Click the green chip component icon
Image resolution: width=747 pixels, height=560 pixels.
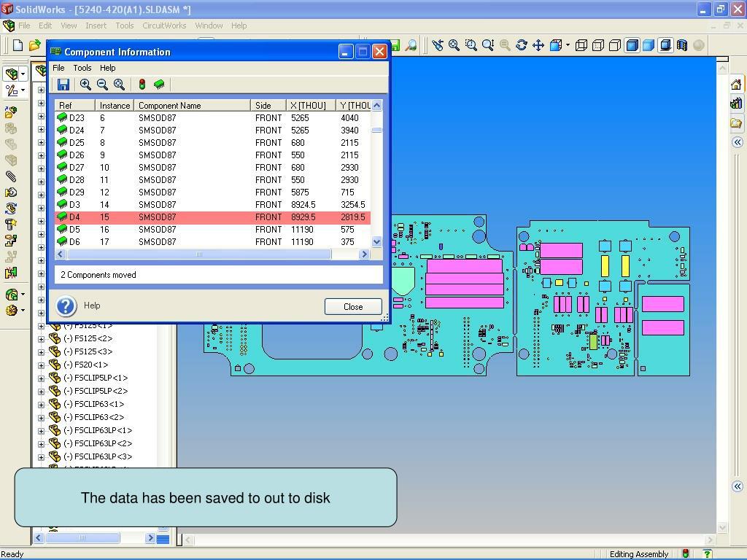point(159,85)
